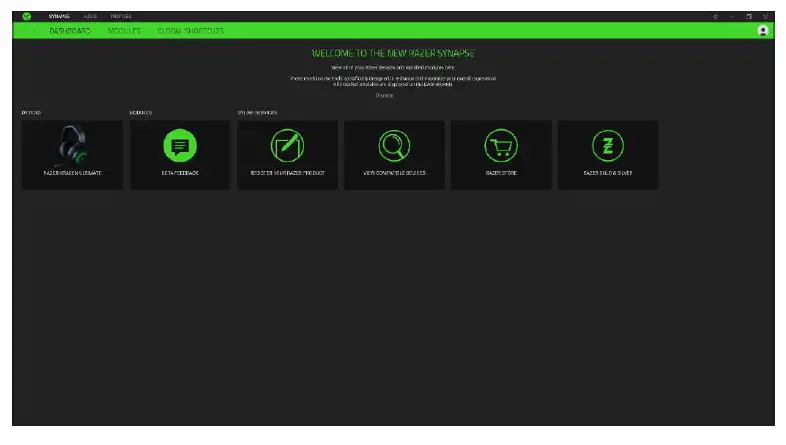
Task: Select the Synapse top menu item
Action: [59, 17]
